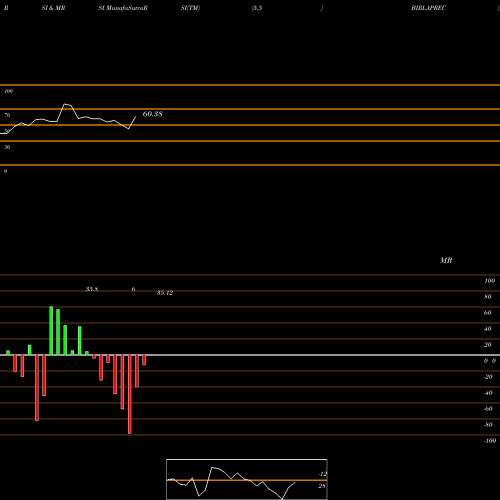Click the longest red histogram bar
The width and height of the screenshot is (500, 500).
[130, 394]
